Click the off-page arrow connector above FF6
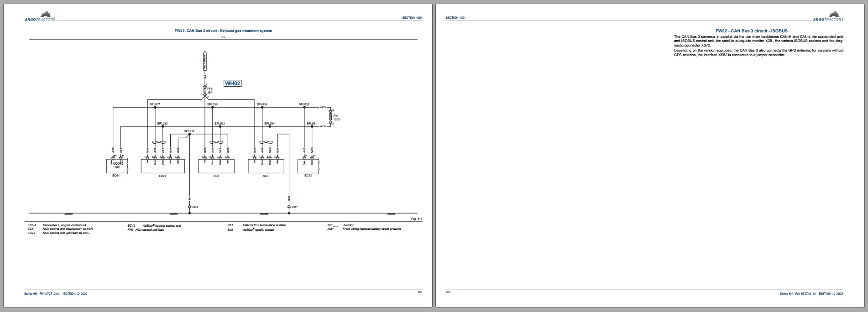 (205, 61)
